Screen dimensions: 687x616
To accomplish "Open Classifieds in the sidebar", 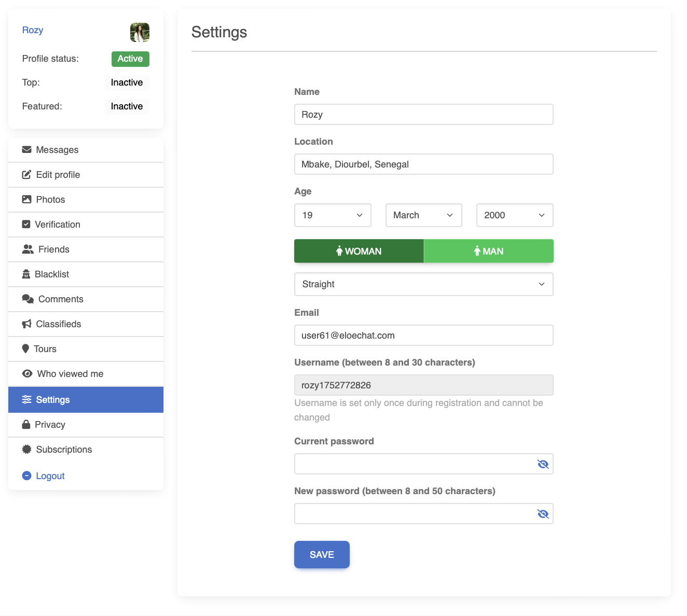I will pos(86,324).
